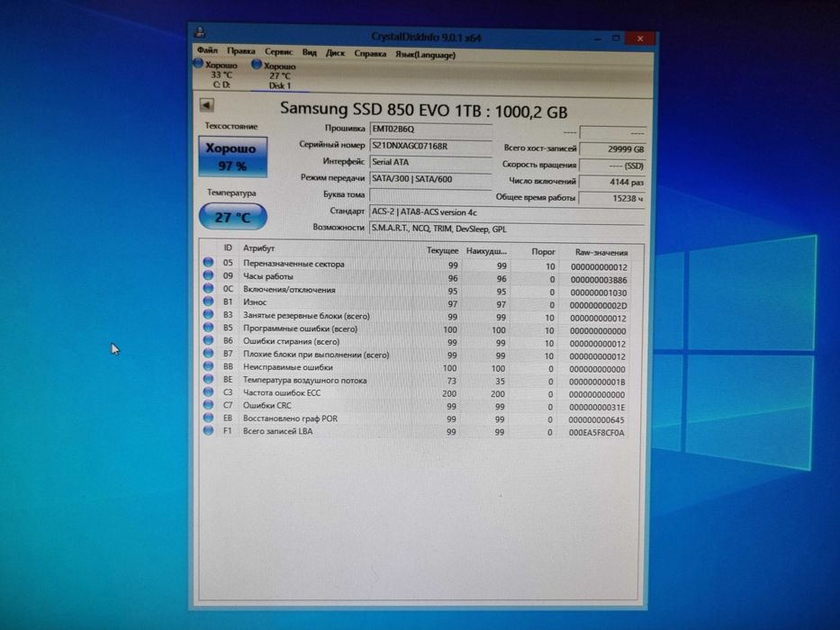This screenshot has width=840, height=630.
Task: Open the Язык(Language) menu
Action: (x=425, y=55)
